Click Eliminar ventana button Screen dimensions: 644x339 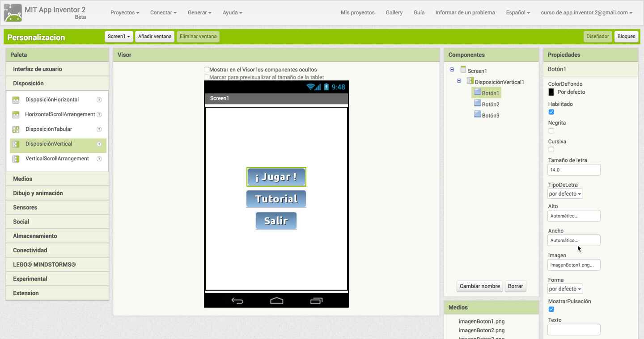198,37
